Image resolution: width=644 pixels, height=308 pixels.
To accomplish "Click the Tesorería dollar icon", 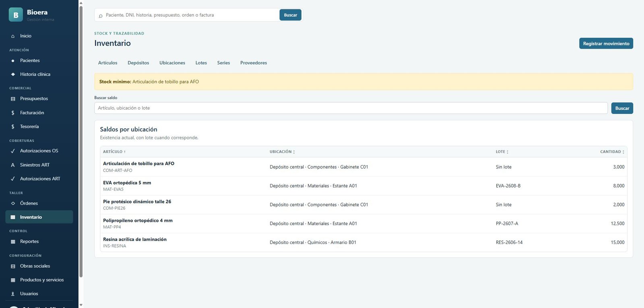I will tap(13, 126).
